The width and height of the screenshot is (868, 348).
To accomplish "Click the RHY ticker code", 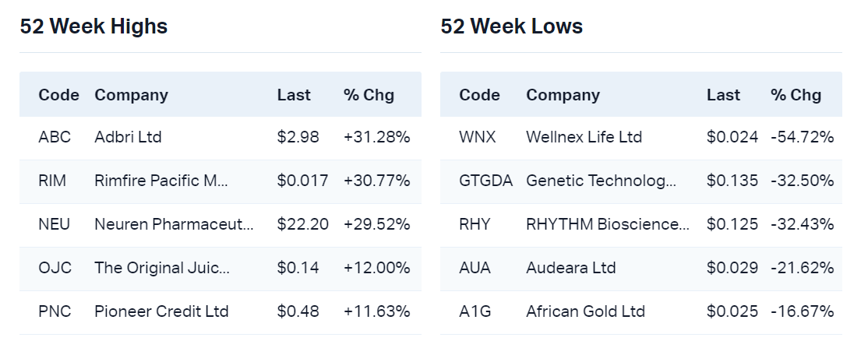I will (475, 224).
